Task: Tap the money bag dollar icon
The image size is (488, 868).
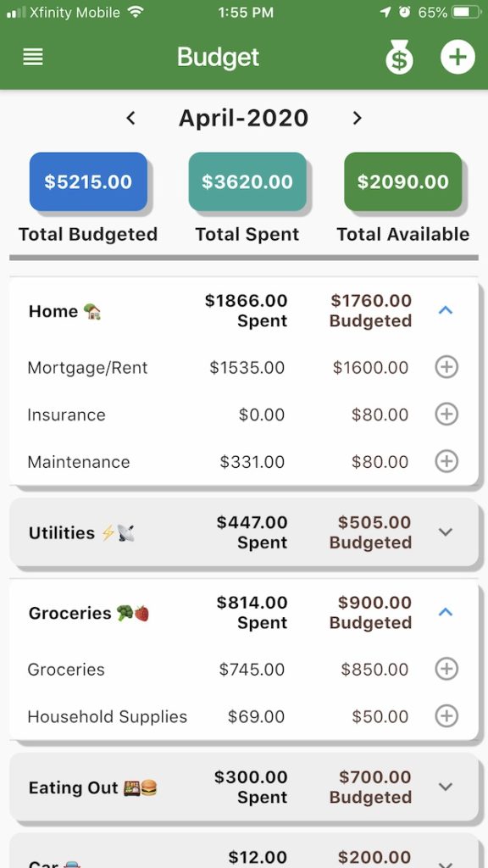Action: tap(399, 57)
